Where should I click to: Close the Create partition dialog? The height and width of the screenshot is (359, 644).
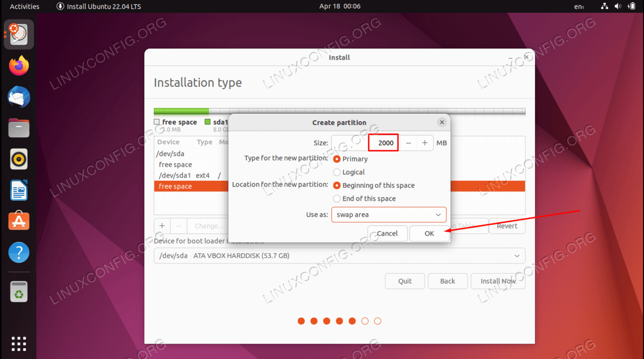pyautogui.click(x=442, y=122)
